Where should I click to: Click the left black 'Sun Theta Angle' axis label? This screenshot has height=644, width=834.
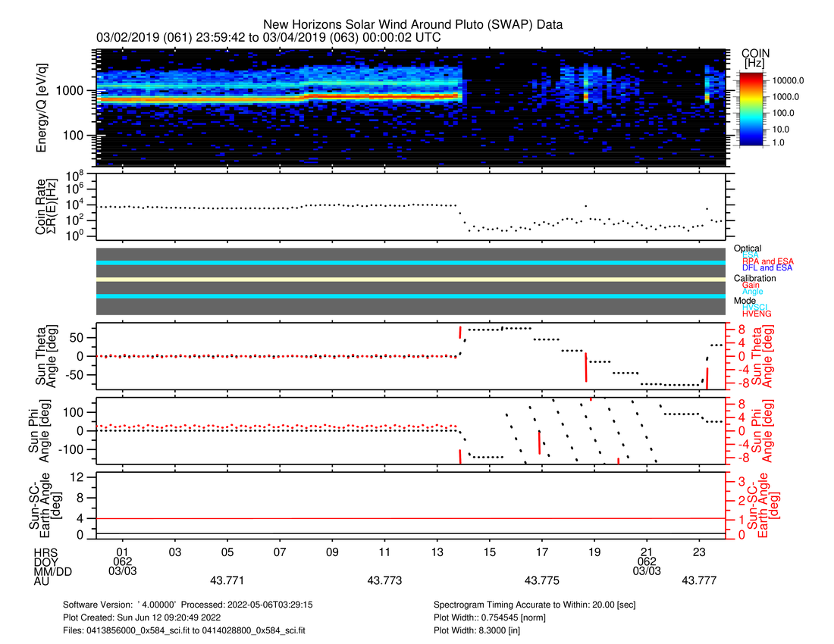pos(42,355)
